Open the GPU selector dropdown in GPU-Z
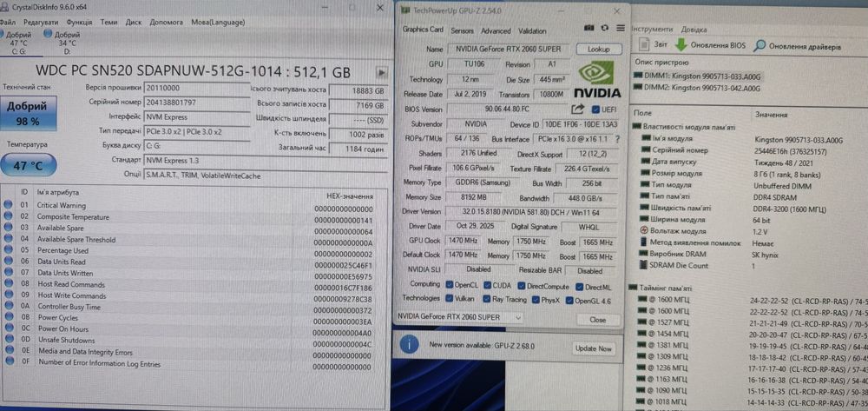This screenshot has width=868, height=411. click(x=459, y=317)
